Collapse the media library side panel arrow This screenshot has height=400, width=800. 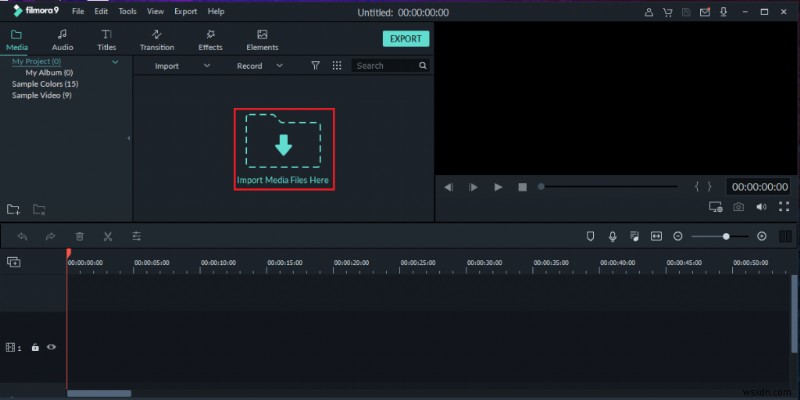point(129,138)
